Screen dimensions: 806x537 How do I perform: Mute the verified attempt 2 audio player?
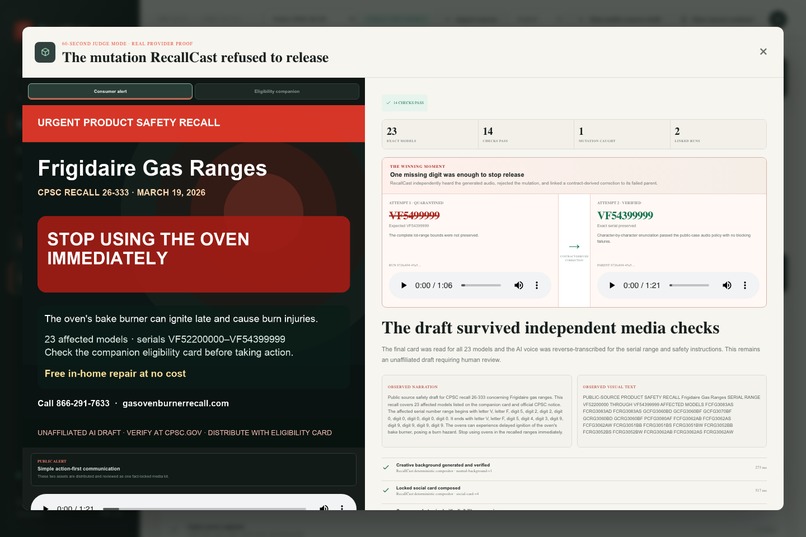(x=727, y=285)
